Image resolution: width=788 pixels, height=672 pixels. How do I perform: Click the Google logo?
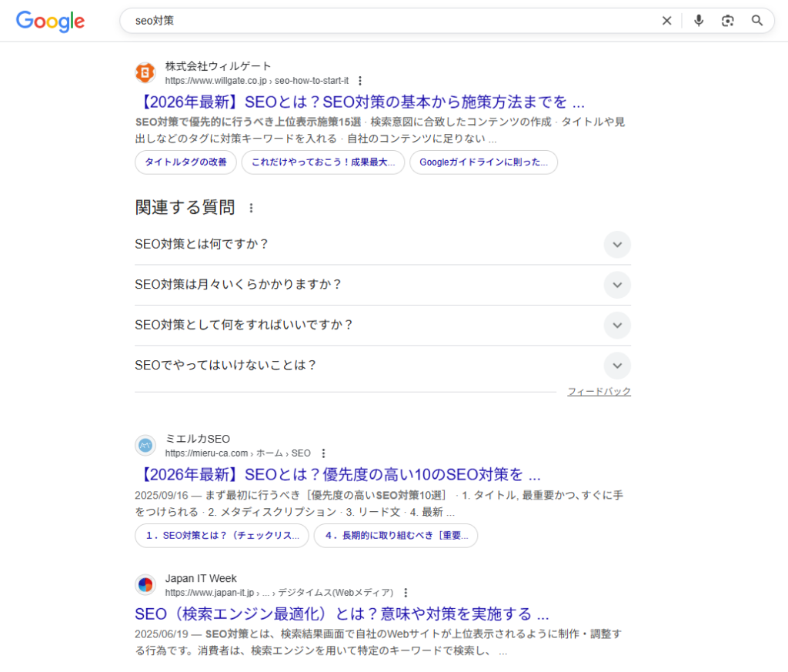(50, 21)
